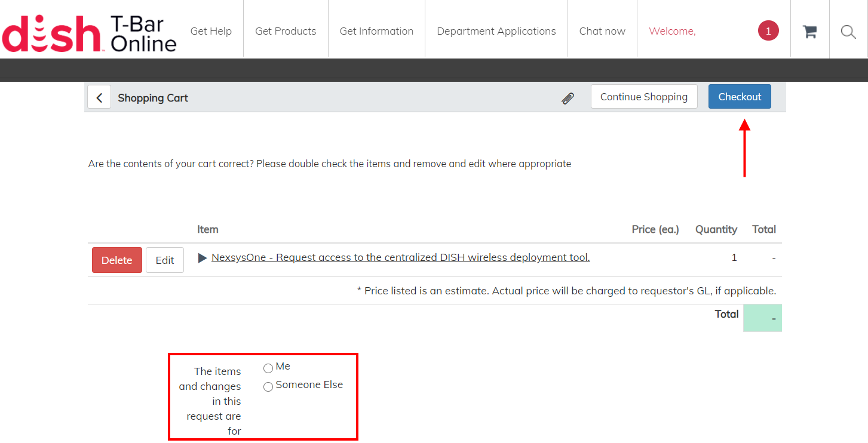868x443 pixels.
Task: Open the NexsysOne request access link
Action: point(401,258)
